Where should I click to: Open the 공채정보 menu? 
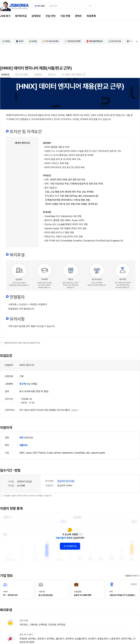(x=36, y=16)
